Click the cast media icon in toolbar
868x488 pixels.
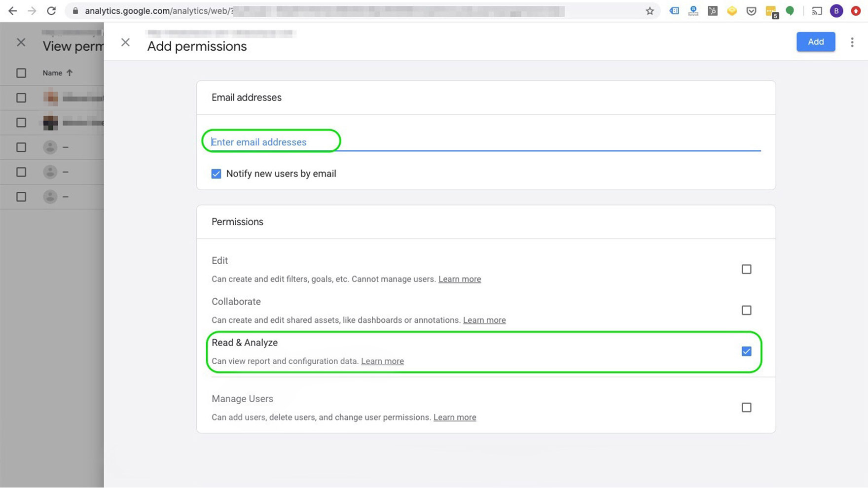click(817, 11)
